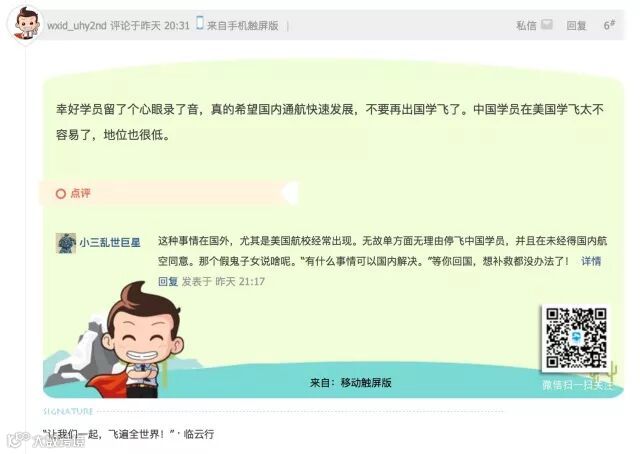
Task: Open floor number 6# link
Action: [x=609, y=25]
